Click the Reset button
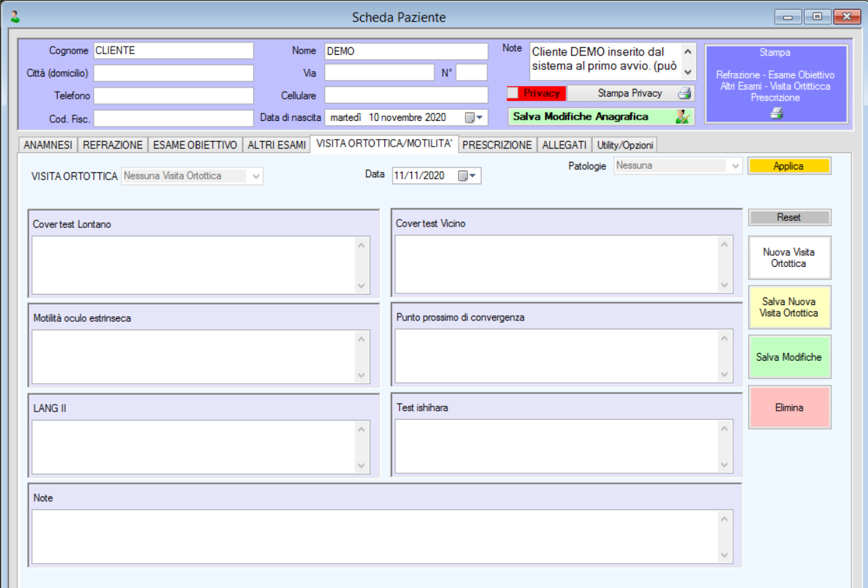This screenshot has height=588, width=868. click(x=789, y=218)
